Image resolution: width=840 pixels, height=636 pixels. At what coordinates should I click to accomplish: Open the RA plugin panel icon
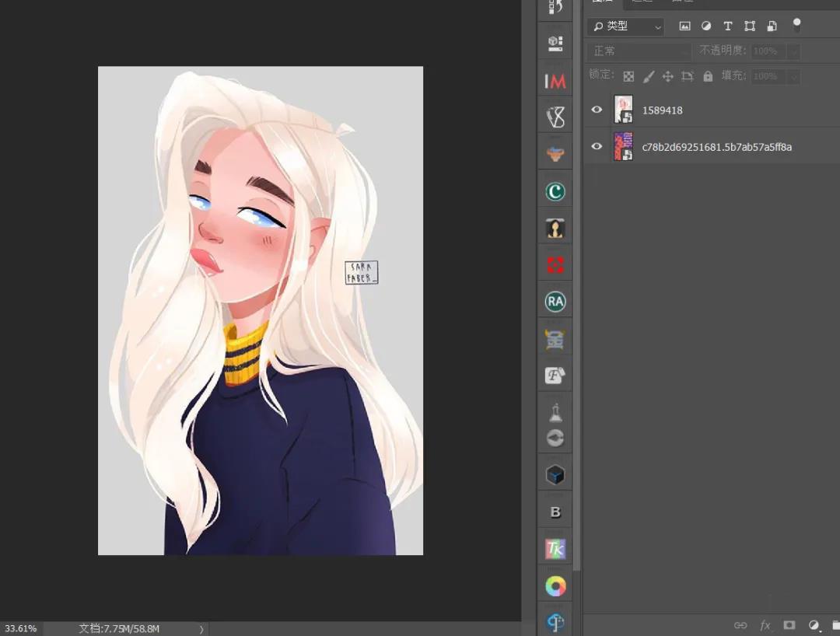tap(555, 302)
